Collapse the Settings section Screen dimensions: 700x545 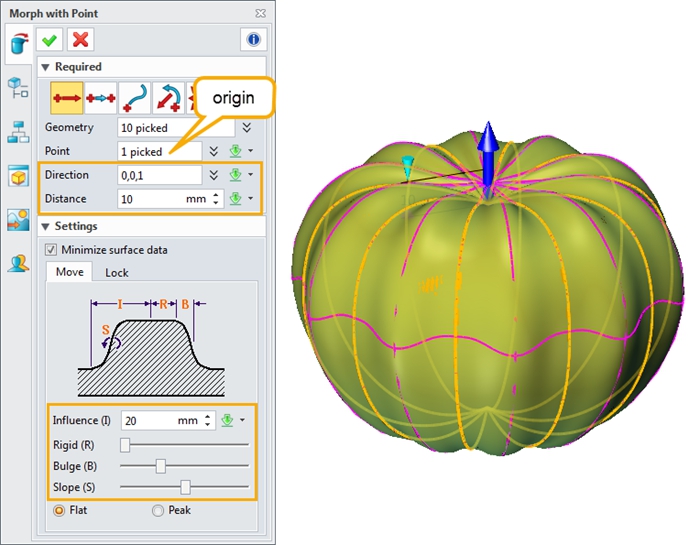point(45,227)
